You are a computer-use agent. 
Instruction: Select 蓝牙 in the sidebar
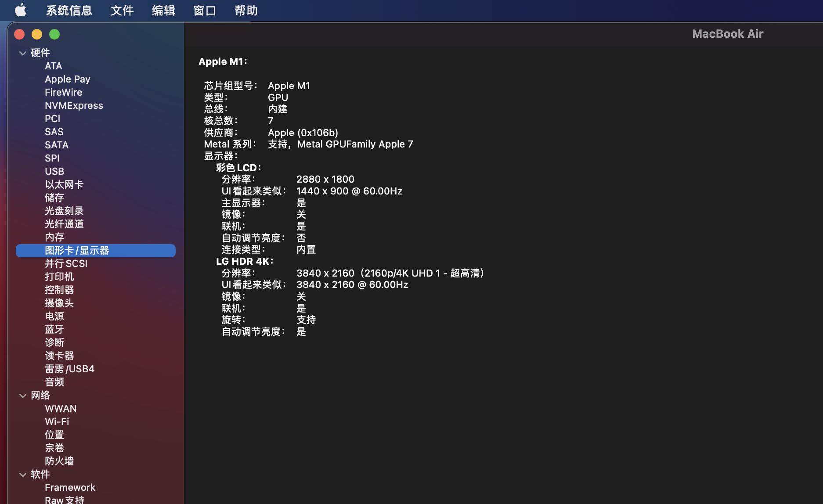click(54, 329)
